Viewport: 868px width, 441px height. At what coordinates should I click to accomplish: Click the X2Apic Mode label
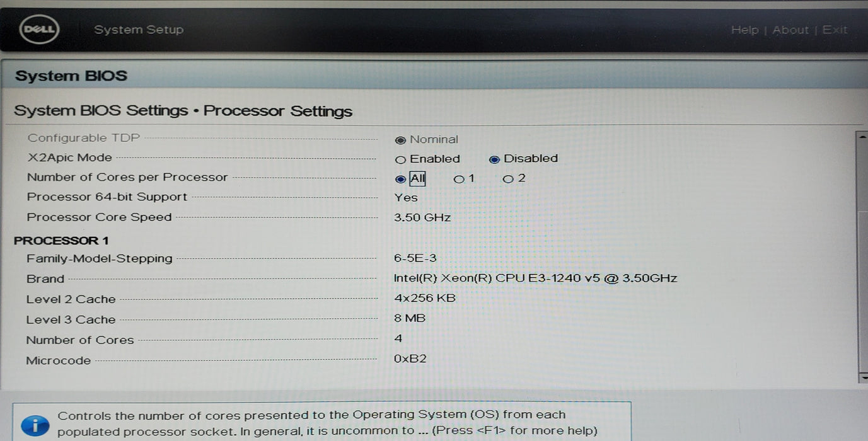point(69,157)
